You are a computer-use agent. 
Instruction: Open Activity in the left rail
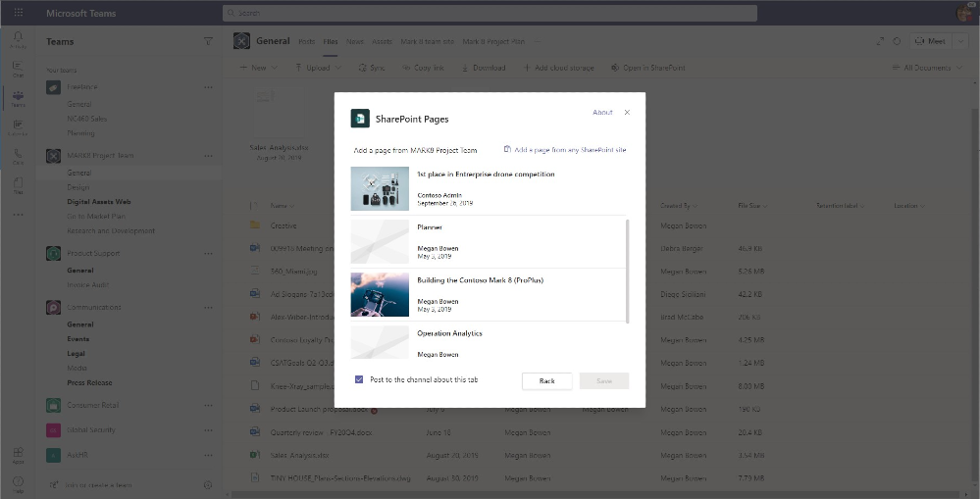(18, 40)
